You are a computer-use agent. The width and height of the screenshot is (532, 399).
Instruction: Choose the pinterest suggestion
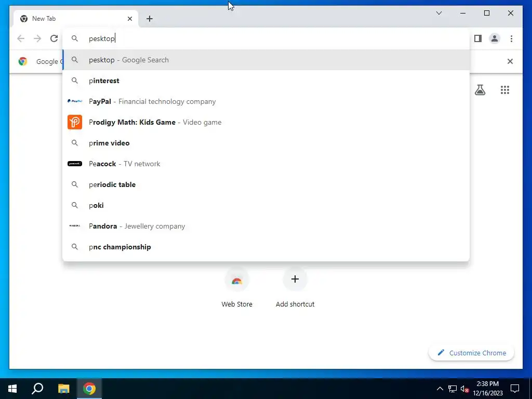(266, 81)
